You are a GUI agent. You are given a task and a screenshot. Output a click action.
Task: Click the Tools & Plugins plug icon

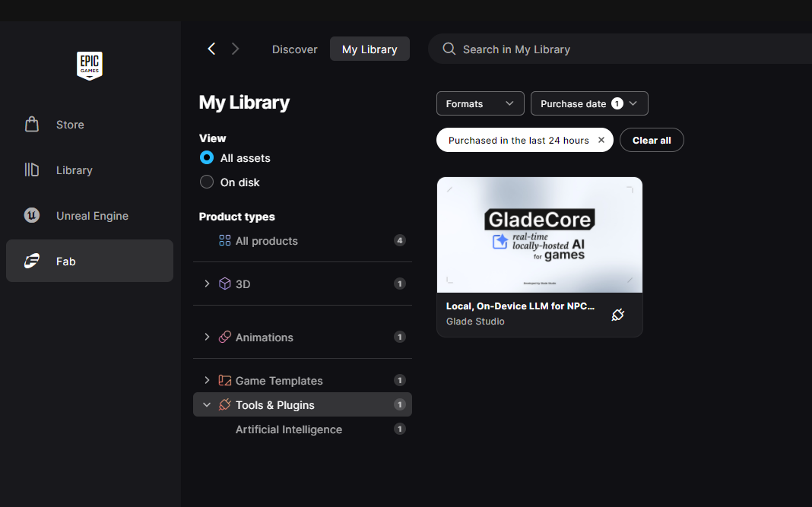(225, 404)
